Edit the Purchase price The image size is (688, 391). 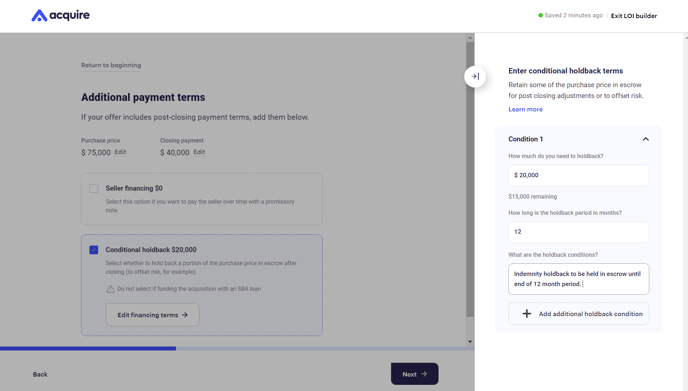[120, 152]
